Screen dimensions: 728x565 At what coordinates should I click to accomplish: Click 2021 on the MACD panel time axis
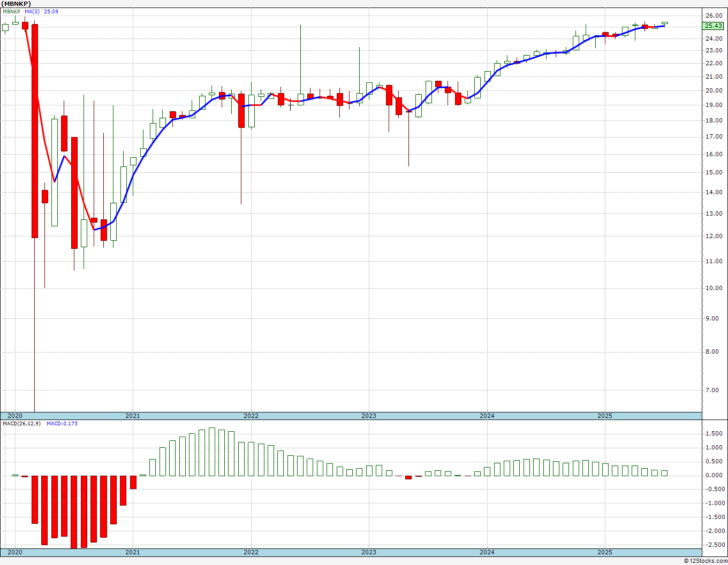click(132, 552)
